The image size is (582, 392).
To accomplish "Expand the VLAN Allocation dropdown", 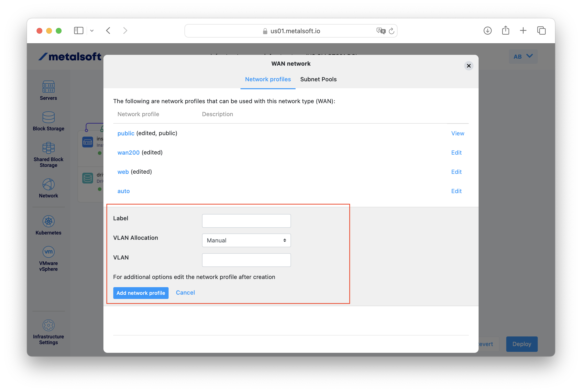I will tap(246, 240).
